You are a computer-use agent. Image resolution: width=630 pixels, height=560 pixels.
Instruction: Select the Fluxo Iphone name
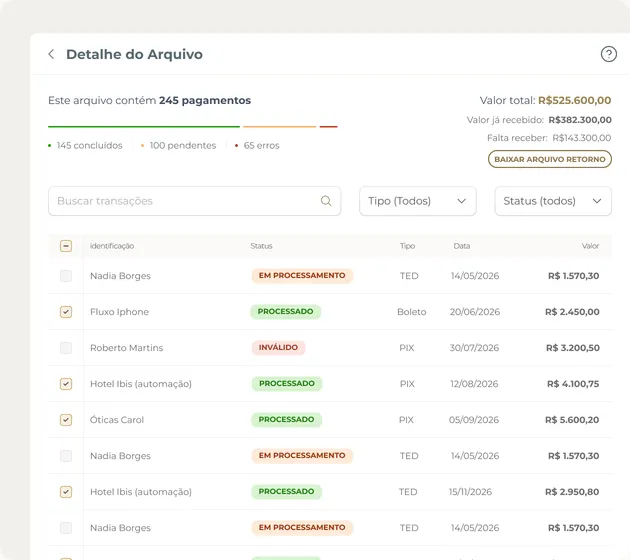click(119, 312)
